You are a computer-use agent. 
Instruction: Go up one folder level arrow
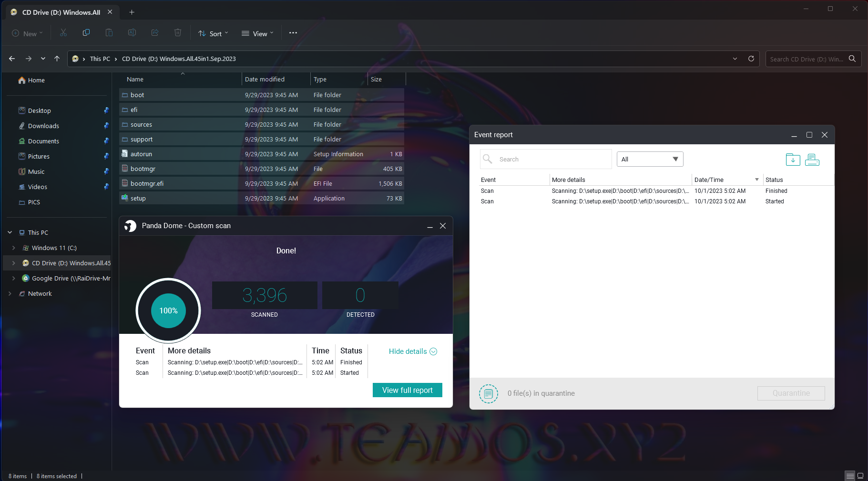click(x=57, y=59)
